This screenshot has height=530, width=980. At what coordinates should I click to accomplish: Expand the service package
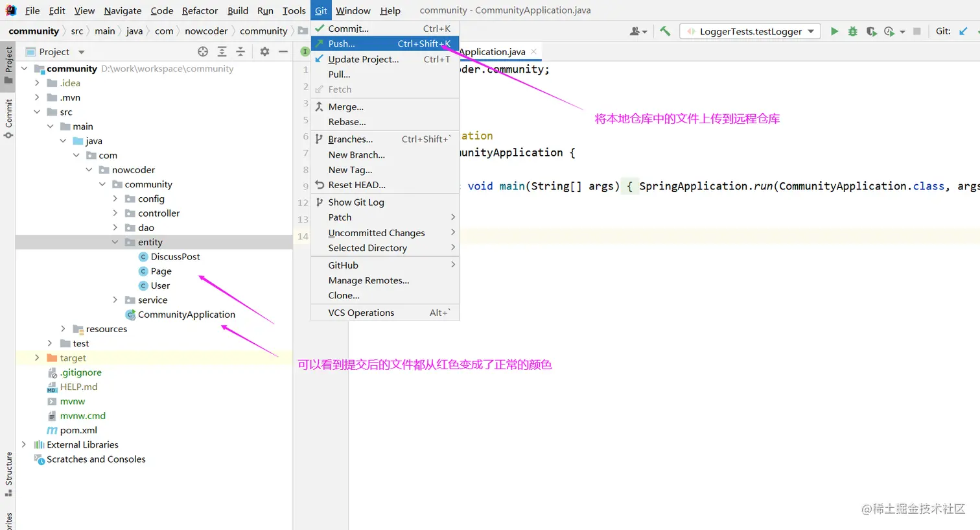click(x=115, y=300)
